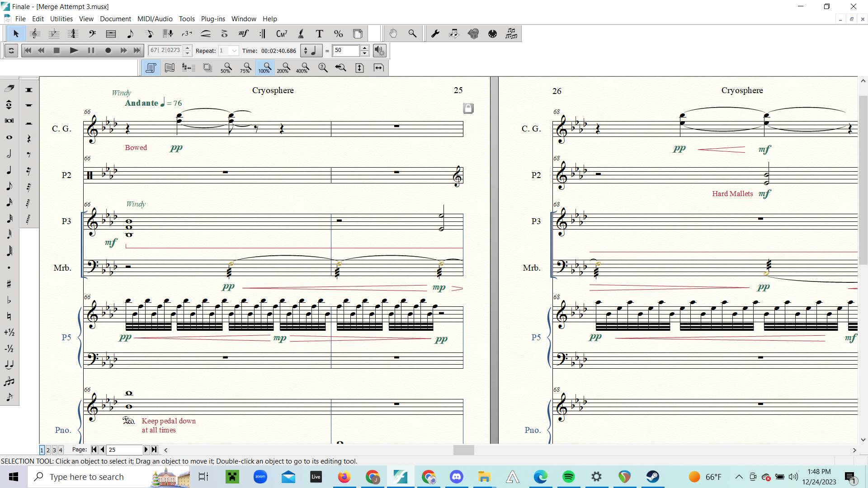Pick the eighth note in note palette
This screenshot has height=488, width=868.
coord(9,186)
